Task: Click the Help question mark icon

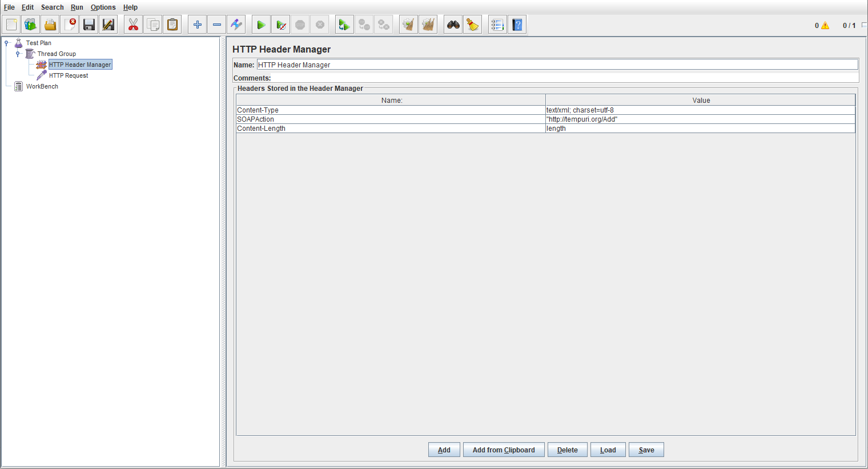Action: 517,25
